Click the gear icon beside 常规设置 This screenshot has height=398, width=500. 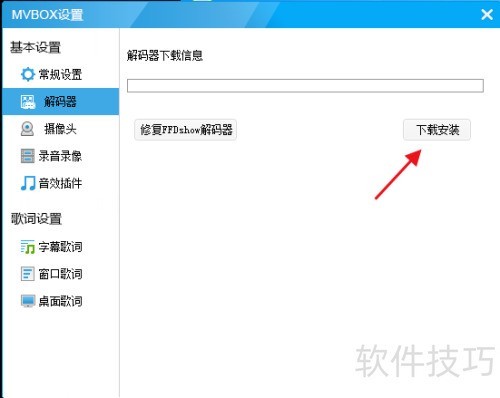coord(28,74)
